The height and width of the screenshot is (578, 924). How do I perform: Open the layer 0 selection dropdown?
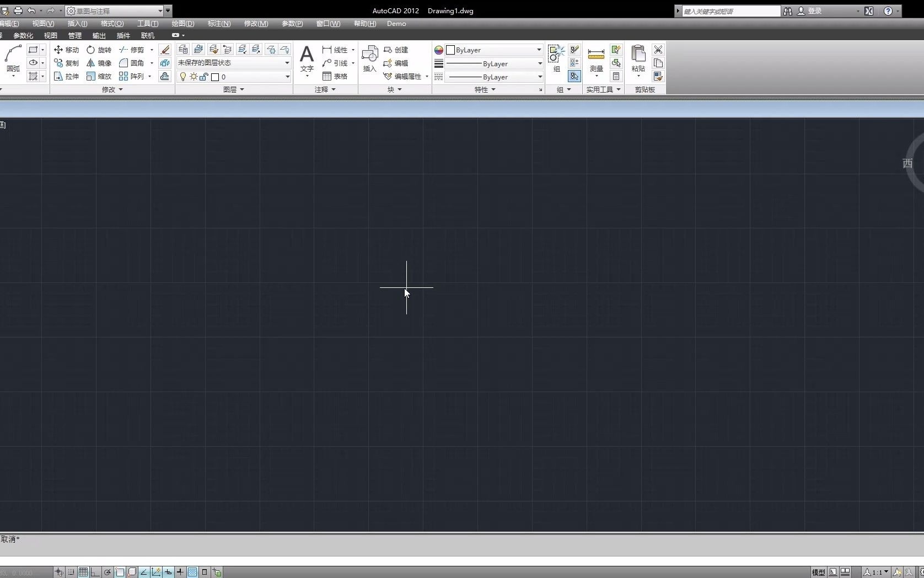(233, 77)
